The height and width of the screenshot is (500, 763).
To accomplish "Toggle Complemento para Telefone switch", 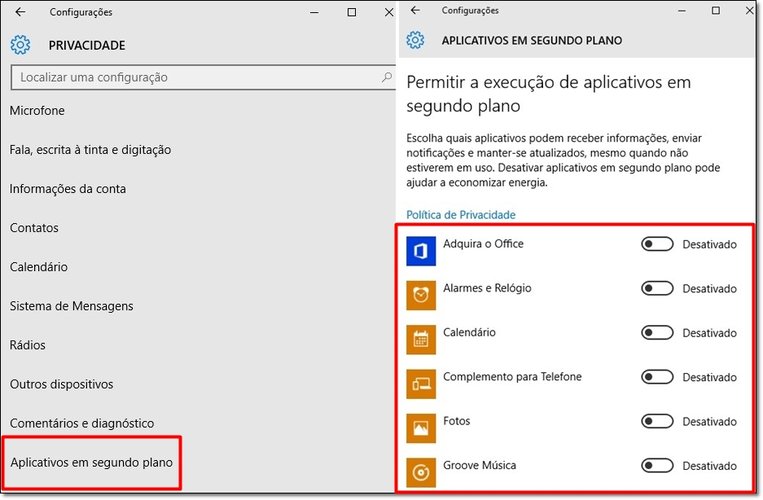I will (657, 376).
